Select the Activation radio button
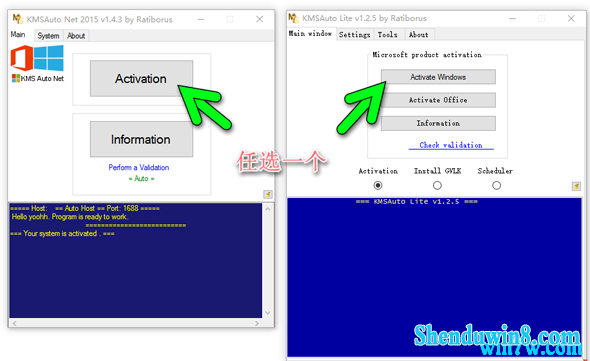The image size is (590, 361). [378, 186]
